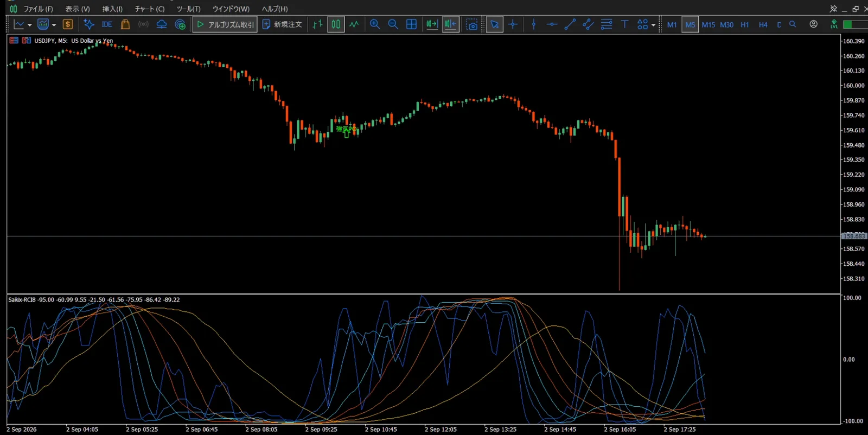The width and height of the screenshot is (868, 435).
Task: Open the virtual hosting cloud icon
Action: click(x=162, y=24)
